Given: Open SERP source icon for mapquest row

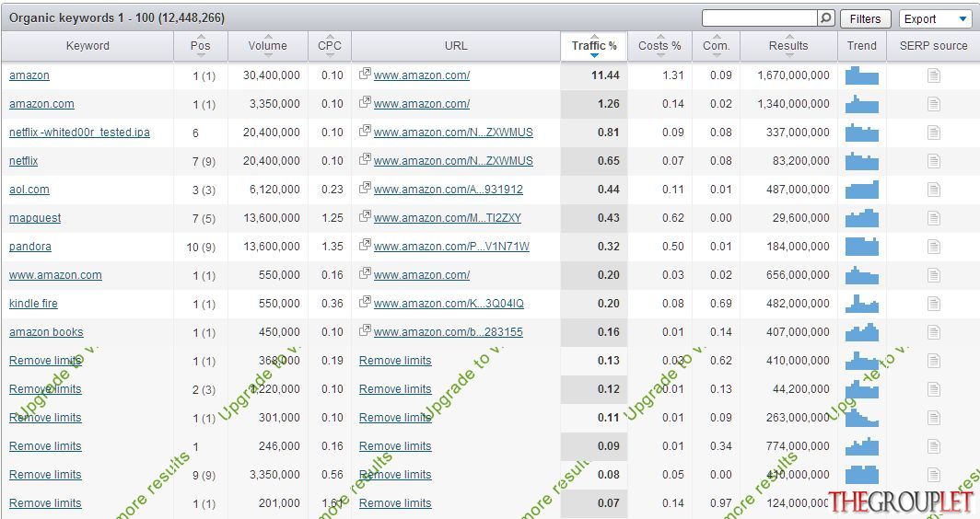Looking at the screenshot, I should click(933, 218).
